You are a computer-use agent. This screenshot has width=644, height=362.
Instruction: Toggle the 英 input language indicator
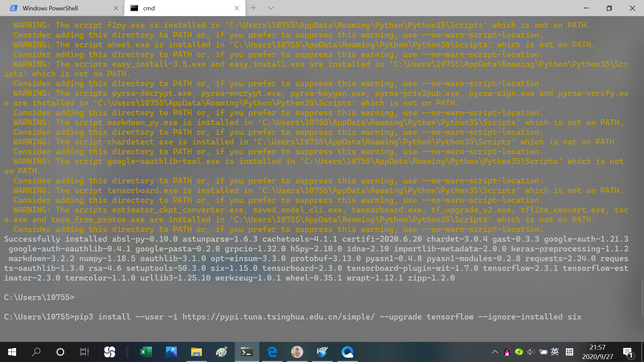coord(555,352)
